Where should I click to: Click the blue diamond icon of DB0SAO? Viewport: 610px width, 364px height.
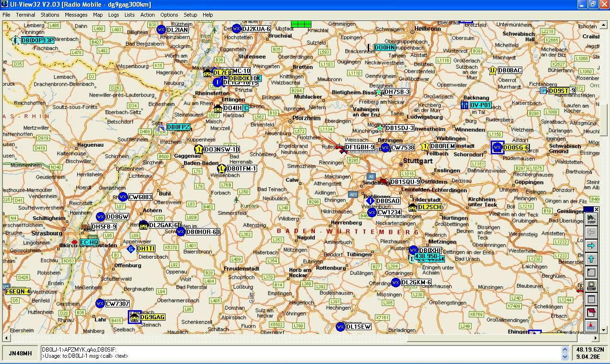(x=370, y=201)
